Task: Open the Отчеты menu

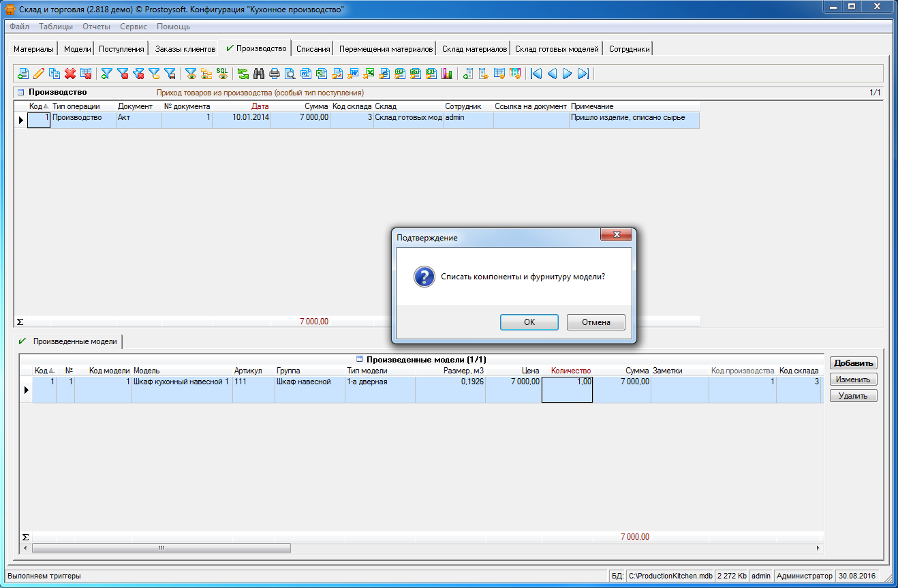Action: pos(96,27)
